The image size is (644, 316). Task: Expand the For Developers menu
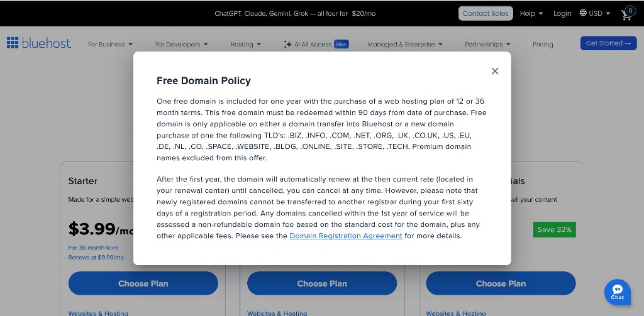coord(181,45)
